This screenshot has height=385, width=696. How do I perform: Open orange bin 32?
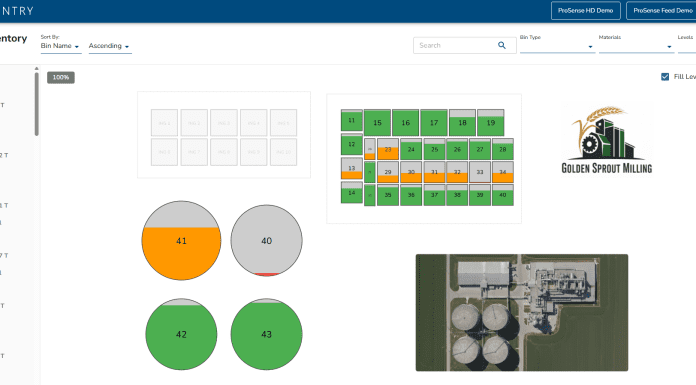pos(457,172)
